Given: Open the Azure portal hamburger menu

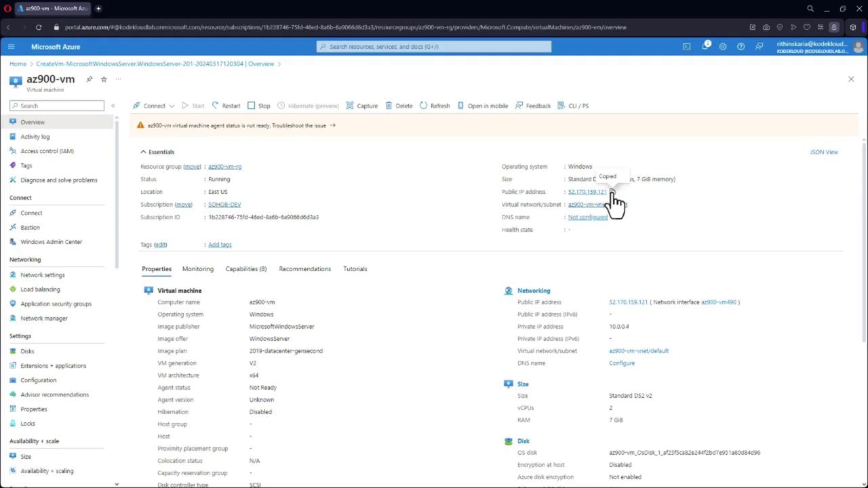Looking at the screenshot, I should (11, 47).
